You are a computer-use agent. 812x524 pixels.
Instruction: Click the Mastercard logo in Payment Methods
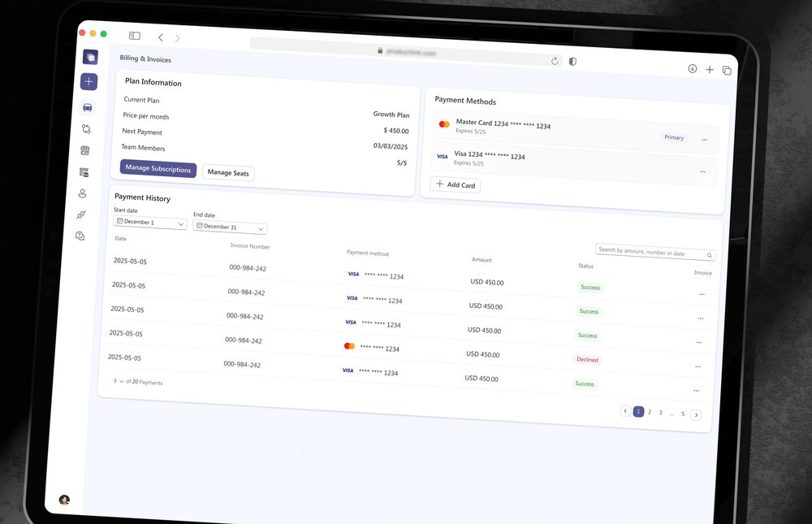click(444, 124)
